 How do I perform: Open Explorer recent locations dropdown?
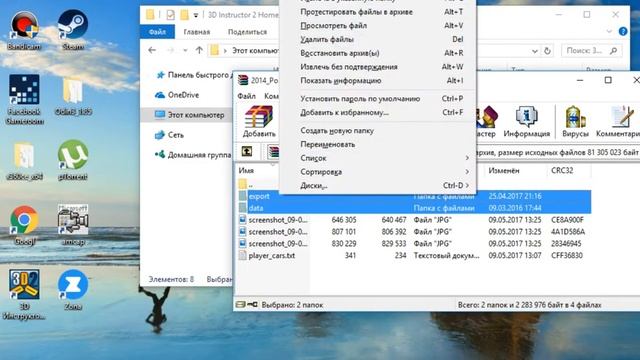(185, 51)
